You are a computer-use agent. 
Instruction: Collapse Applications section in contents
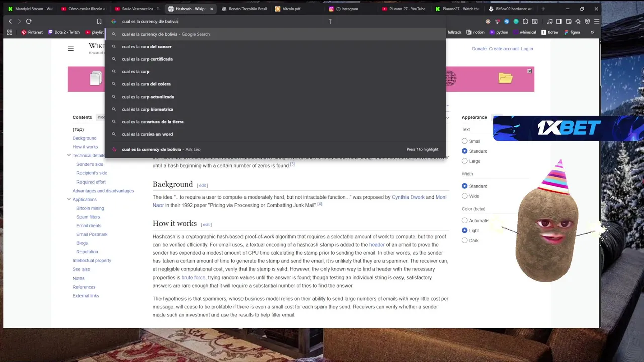(69, 199)
